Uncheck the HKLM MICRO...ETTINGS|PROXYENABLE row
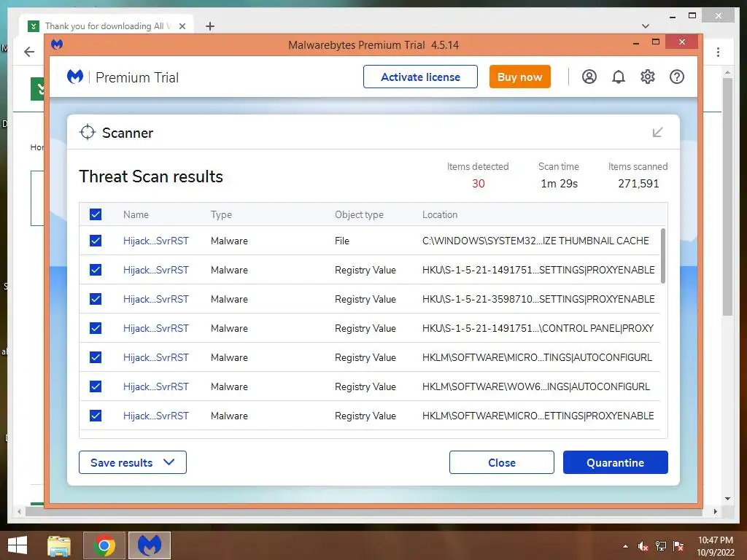 [96, 416]
